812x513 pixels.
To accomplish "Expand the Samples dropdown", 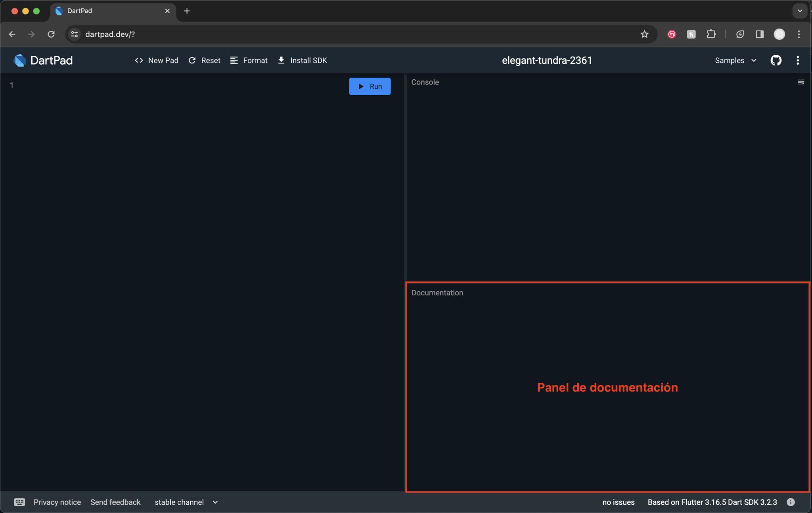I will (735, 60).
